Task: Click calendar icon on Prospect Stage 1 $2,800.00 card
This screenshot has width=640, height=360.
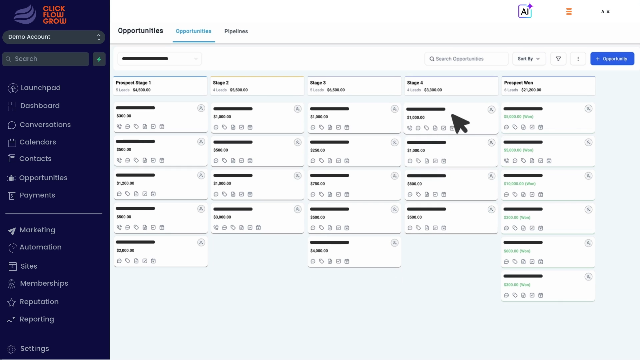Action: coord(153,261)
